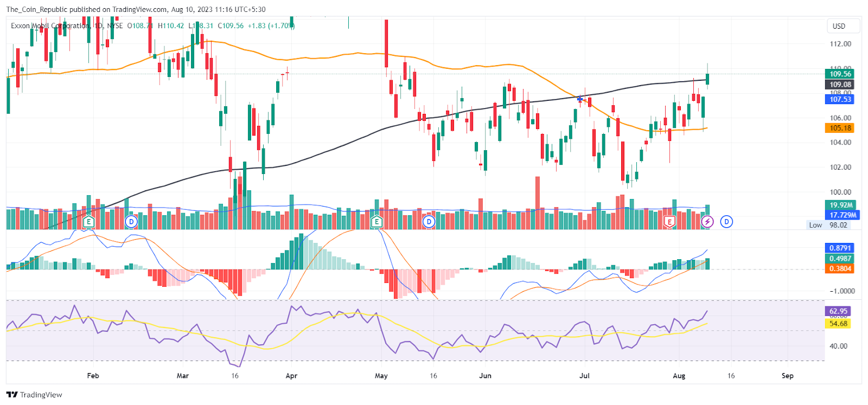Click the 0.8791 MACD value label
868x405 pixels.
tap(840, 248)
